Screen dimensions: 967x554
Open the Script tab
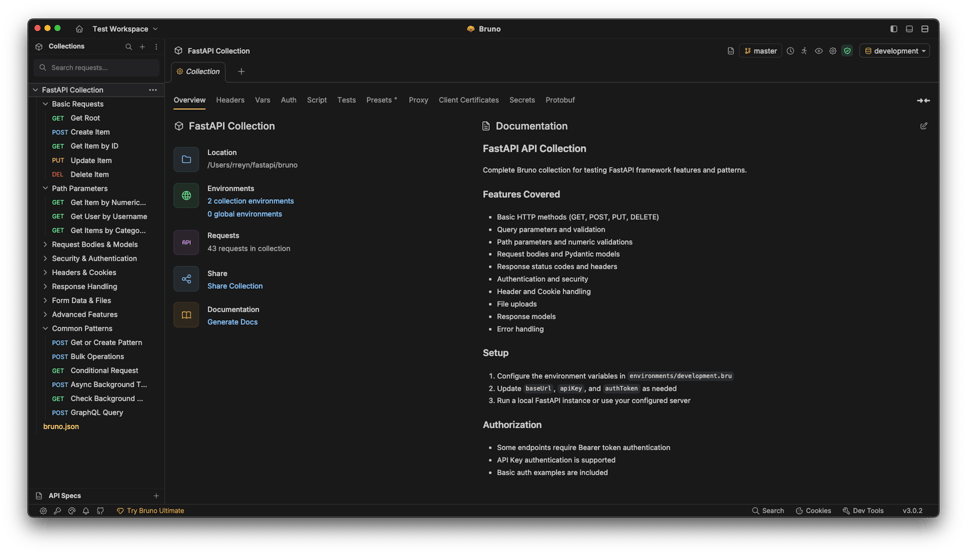(317, 100)
